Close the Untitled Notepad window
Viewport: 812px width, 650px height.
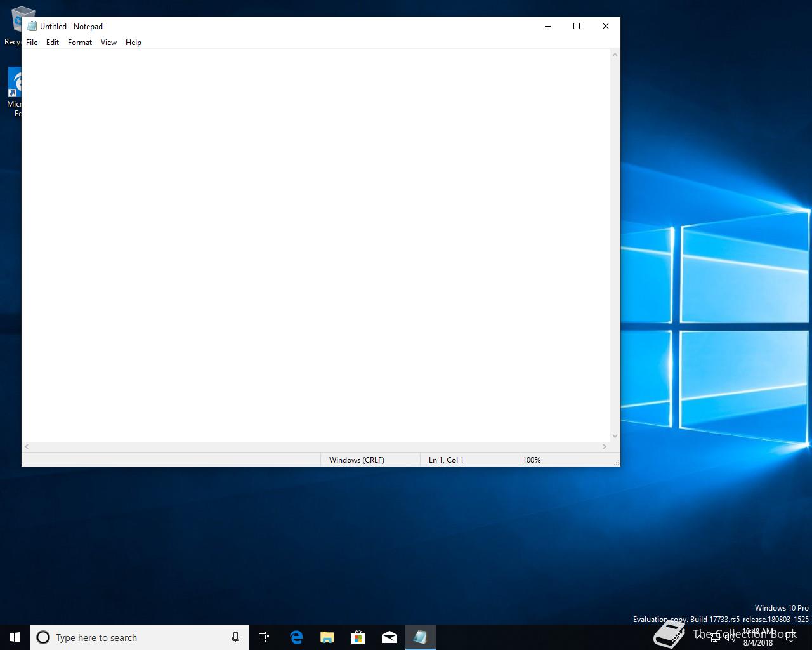[606, 26]
